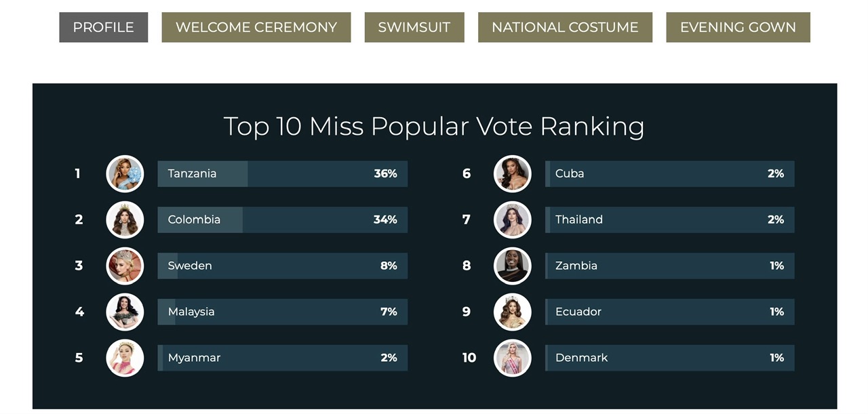The image size is (868, 414).
Task: Open Cuba contestant profile photo
Action: coord(512,174)
